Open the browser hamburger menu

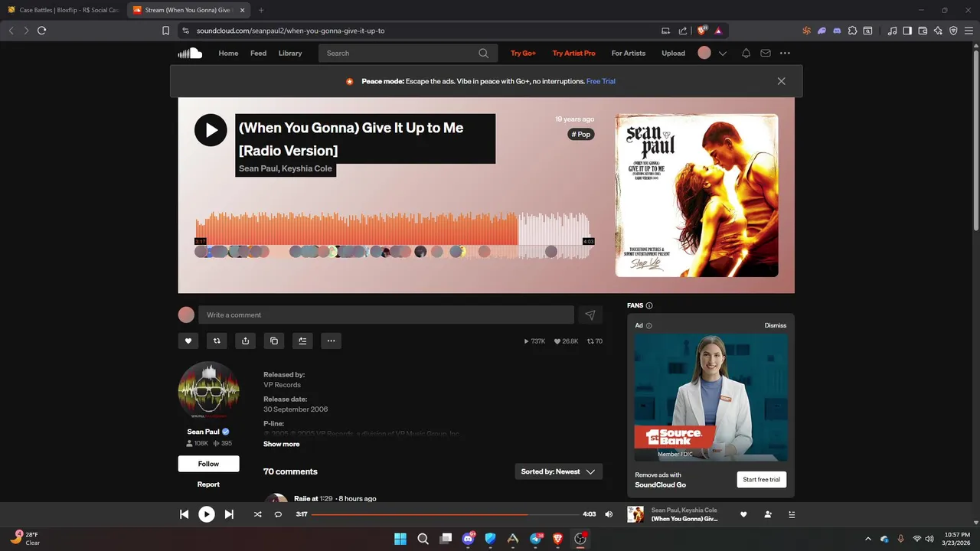pyautogui.click(x=969, y=31)
